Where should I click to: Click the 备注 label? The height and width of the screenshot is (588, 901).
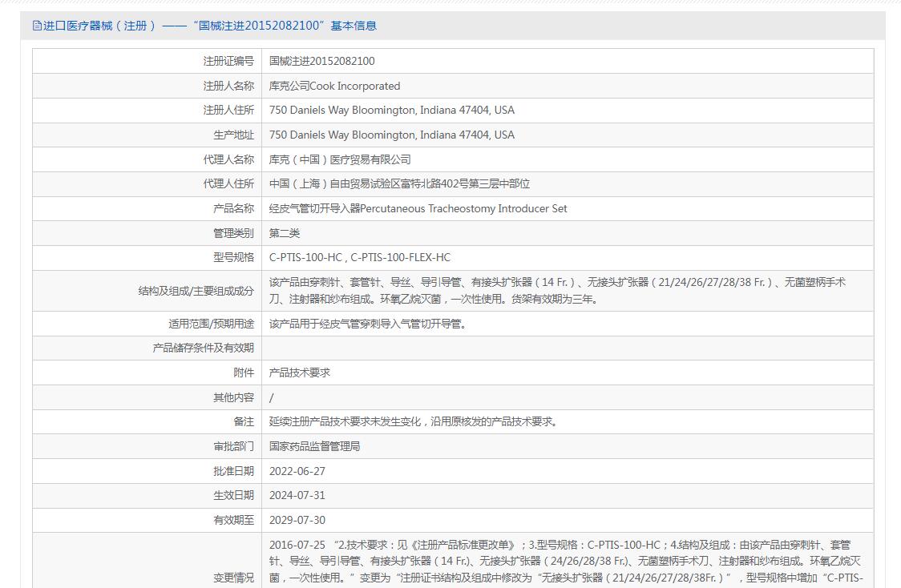[x=244, y=421]
